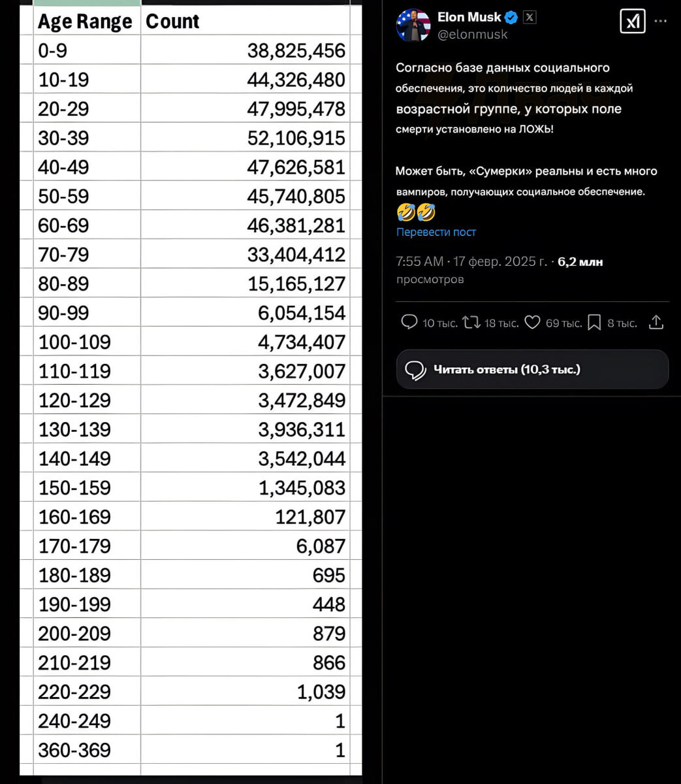Click the reply speech bubble icon
Image resolution: width=681 pixels, height=784 pixels.
(x=409, y=322)
